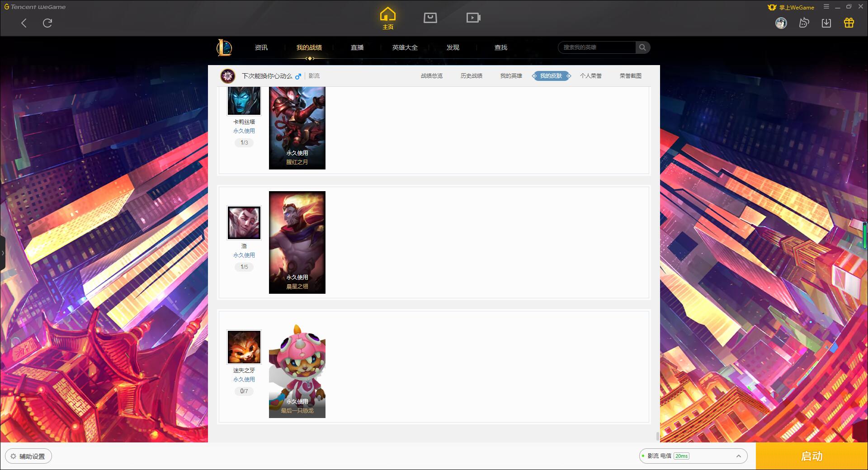Expand the left side panel arrow
Screen dimensions: 868x470
[x=3, y=253]
